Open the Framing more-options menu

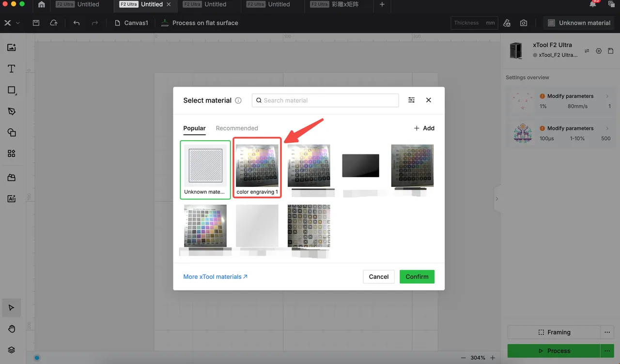click(x=607, y=332)
